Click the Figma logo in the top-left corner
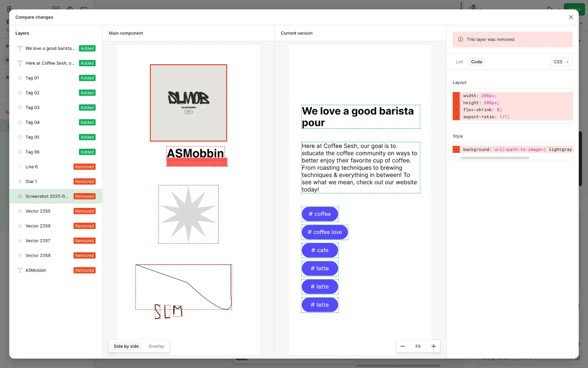The width and height of the screenshot is (588, 368). pos(9,9)
